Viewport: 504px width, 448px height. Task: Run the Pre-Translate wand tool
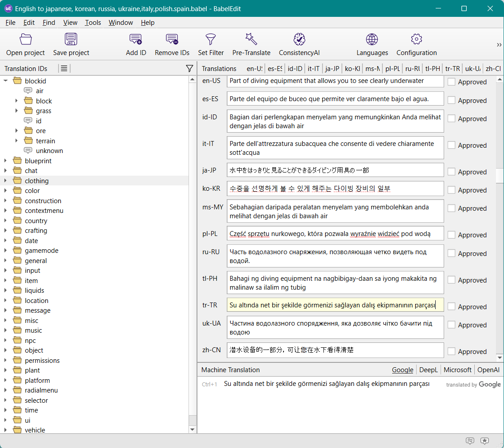coord(251,39)
